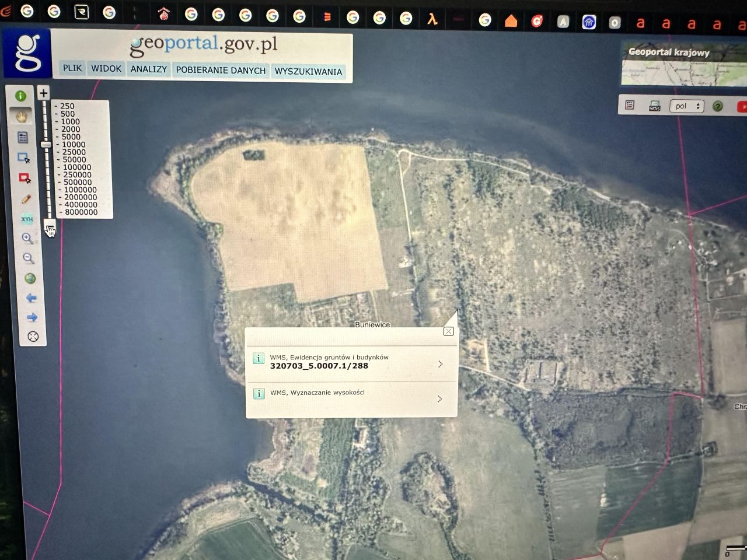Click the geoportal.gov.pl header logo
Image resolution: width=747 pixels, height=560 pixels.
click(204, 45)
